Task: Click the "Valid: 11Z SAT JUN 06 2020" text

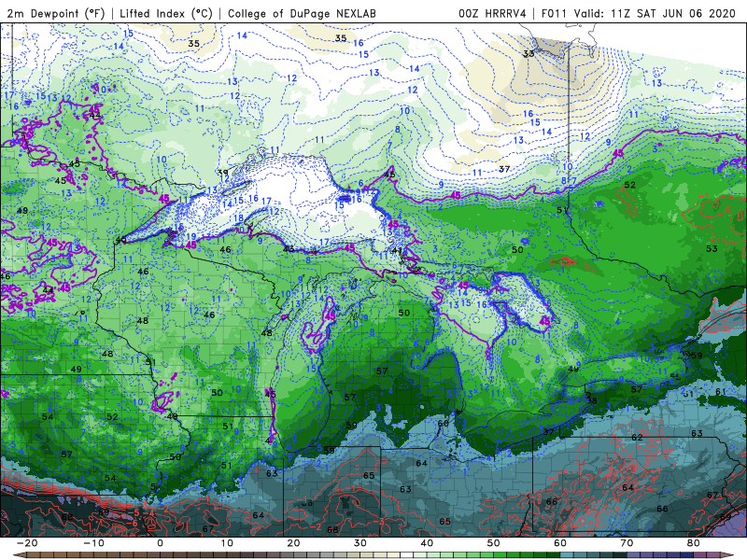Action: [x=655, y=13]
